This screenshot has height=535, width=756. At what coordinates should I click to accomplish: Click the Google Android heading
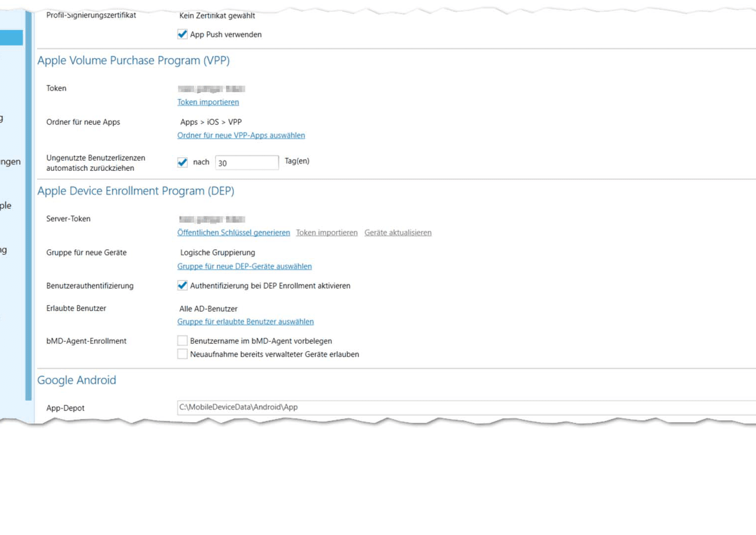point(77,380)
